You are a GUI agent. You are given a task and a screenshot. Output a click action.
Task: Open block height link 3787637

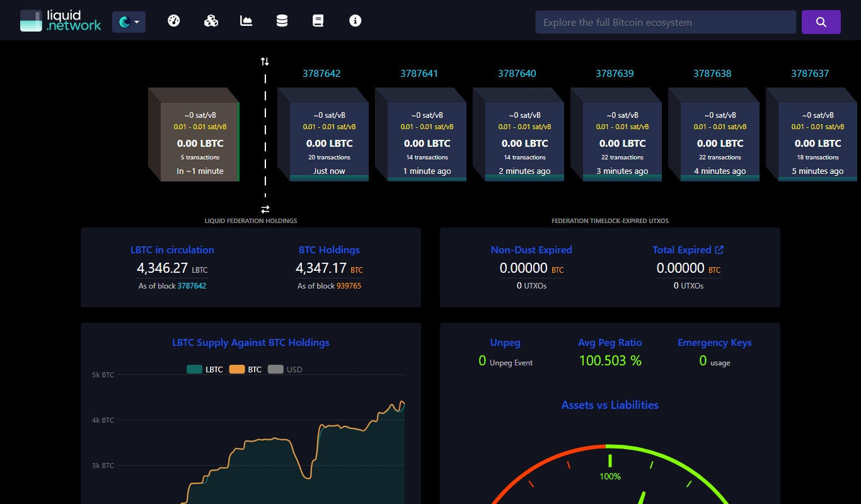tap(810, 74)
